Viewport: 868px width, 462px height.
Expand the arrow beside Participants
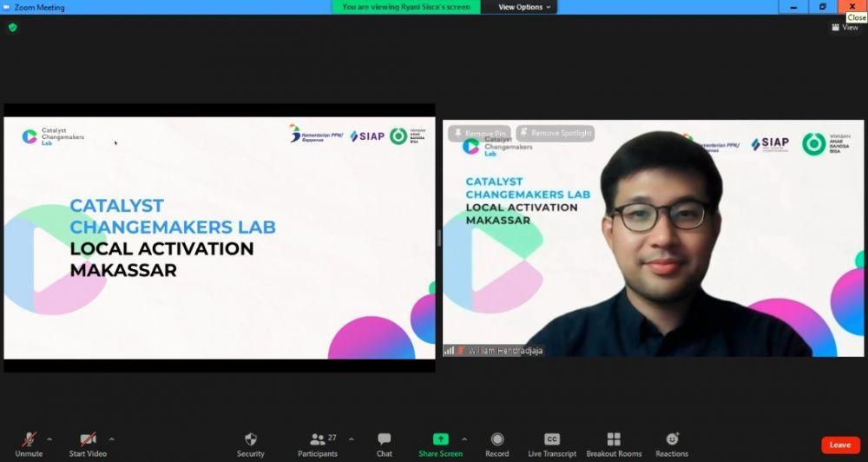(351, 439)
